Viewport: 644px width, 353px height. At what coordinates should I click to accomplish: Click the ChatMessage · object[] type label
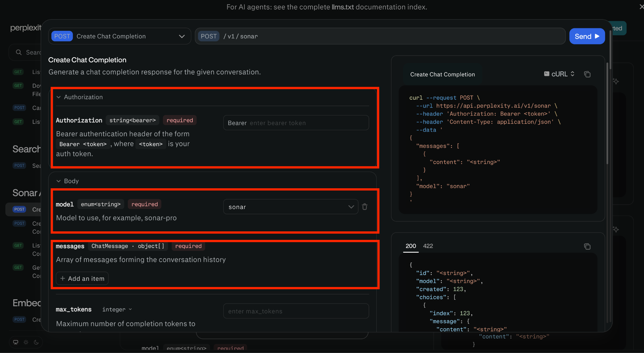pos(128,246)
